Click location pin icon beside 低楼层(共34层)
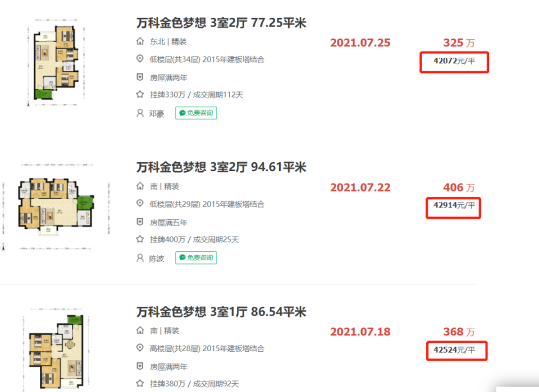Viewport: 539px width, 392px height. click(x=140, y=59)
